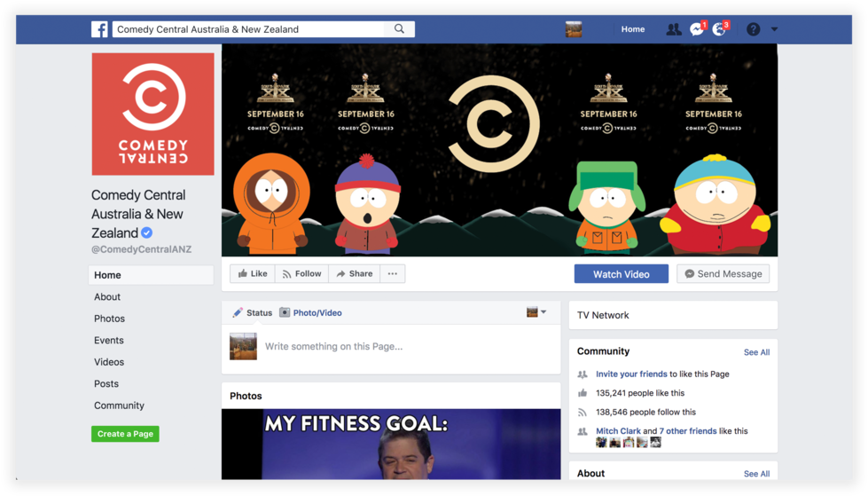Click the Photos section heading
Viewport: 868px width, 496px height.
[x=246, y=396]
